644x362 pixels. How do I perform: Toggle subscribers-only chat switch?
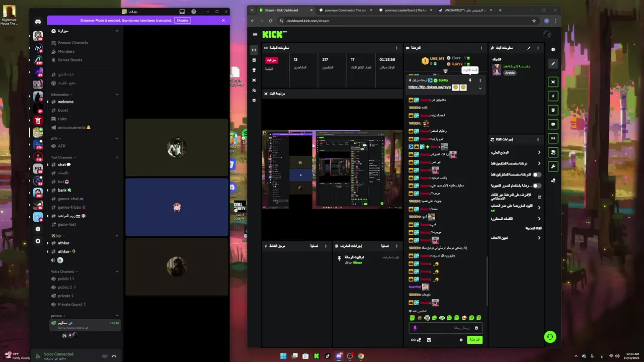click(537, 174)
